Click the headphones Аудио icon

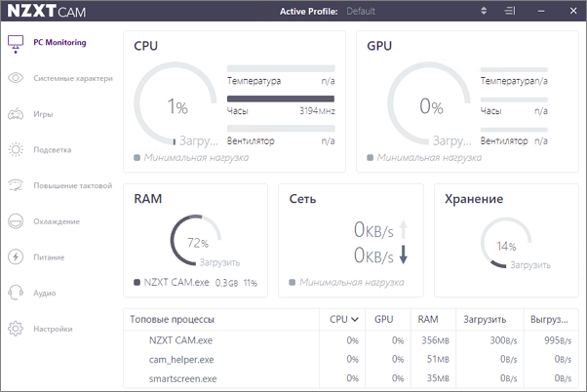(x=16, y=293)
